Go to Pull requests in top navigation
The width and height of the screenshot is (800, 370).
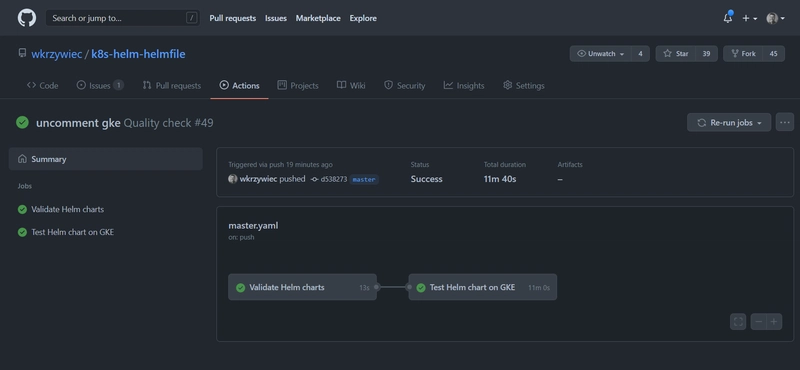point(233,18)
